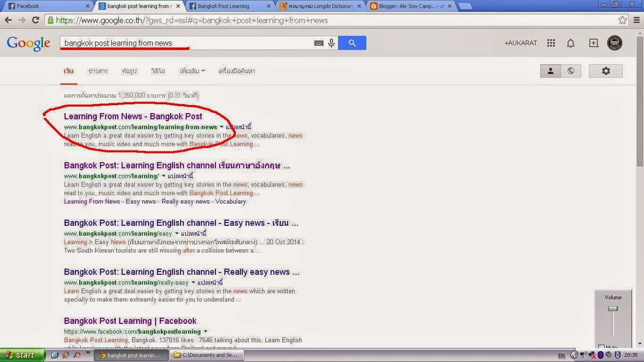Image resolution: width=644 pixels, height=362 pixels.
Task: Expand the arrow beside learning-from-news URL
Action: (x=222, y=127)
